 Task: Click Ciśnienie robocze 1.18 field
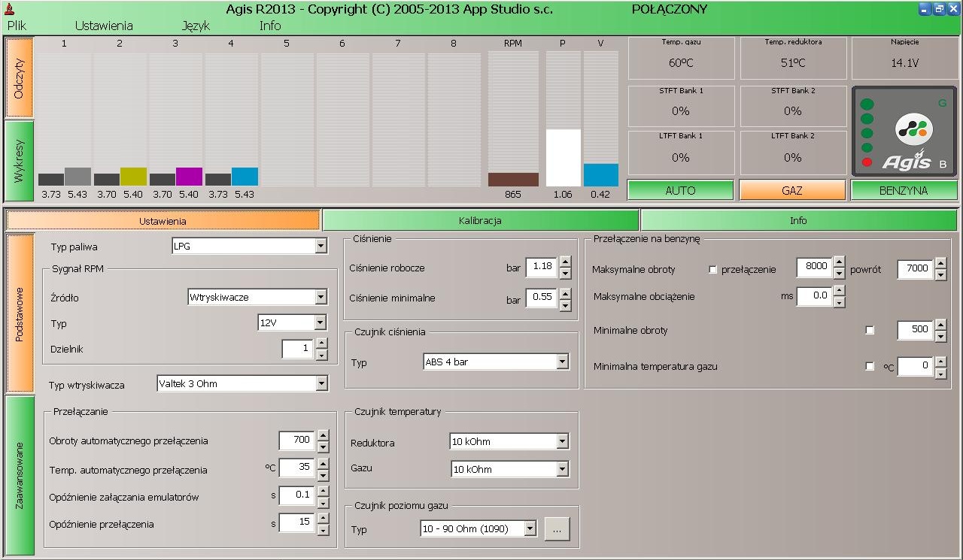point(541,266)
